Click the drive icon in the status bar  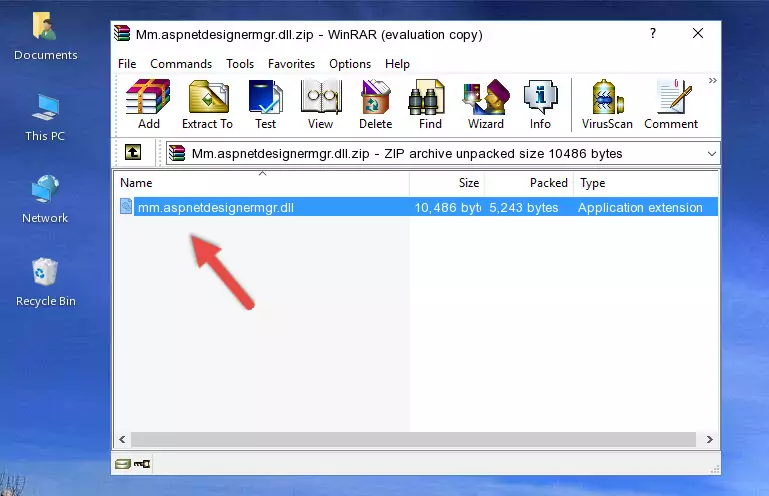(123, 464)
